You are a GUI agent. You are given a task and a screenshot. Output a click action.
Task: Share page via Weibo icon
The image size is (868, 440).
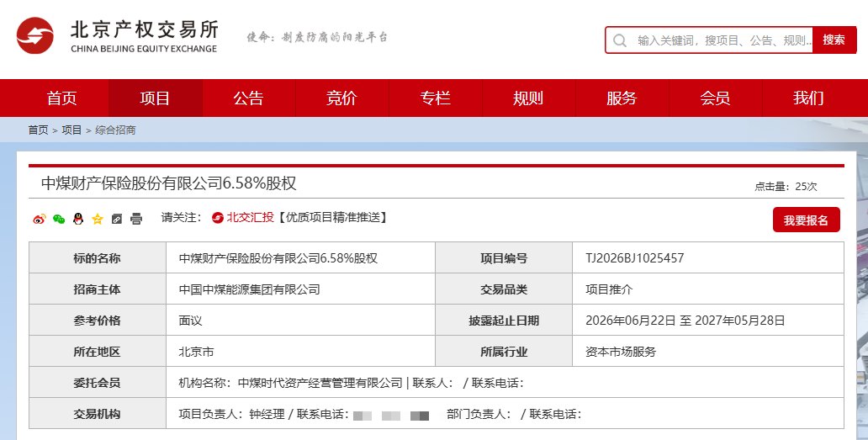coord(40,219)
